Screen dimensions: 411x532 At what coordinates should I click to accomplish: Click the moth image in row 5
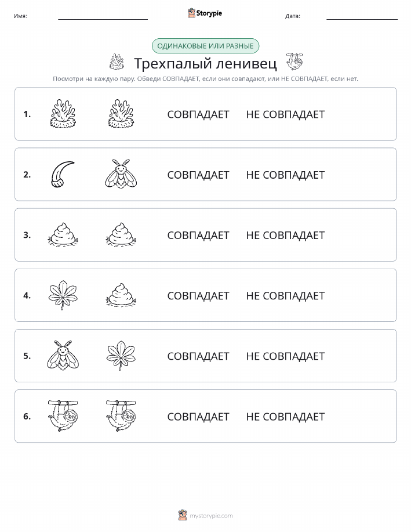[63, 355]
